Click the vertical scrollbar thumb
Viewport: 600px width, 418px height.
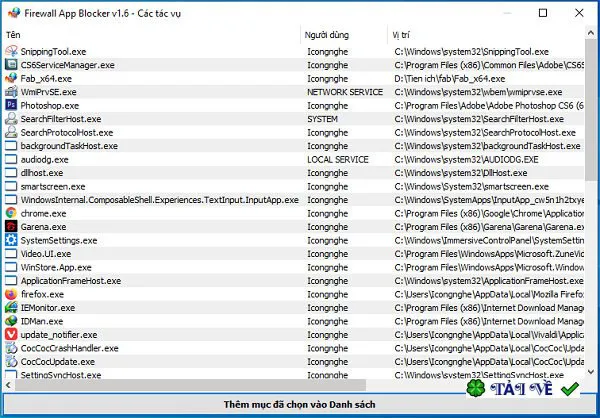tap(590, 109)
